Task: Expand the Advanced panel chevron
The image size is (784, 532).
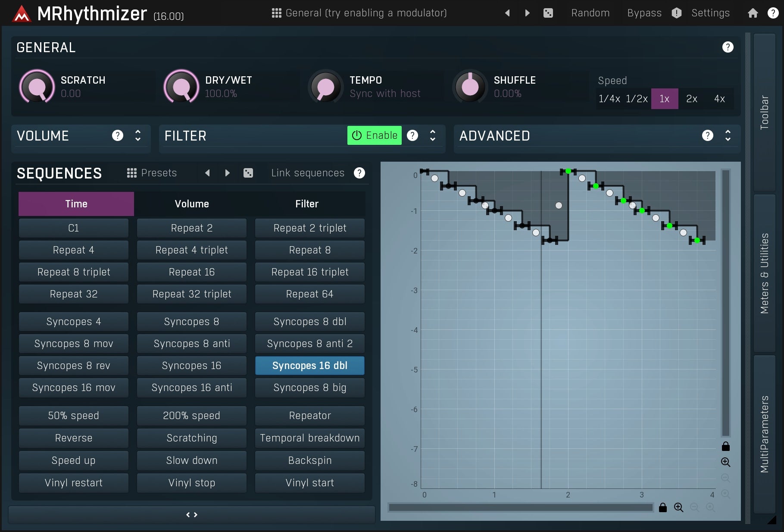Action: coord(728,136)
